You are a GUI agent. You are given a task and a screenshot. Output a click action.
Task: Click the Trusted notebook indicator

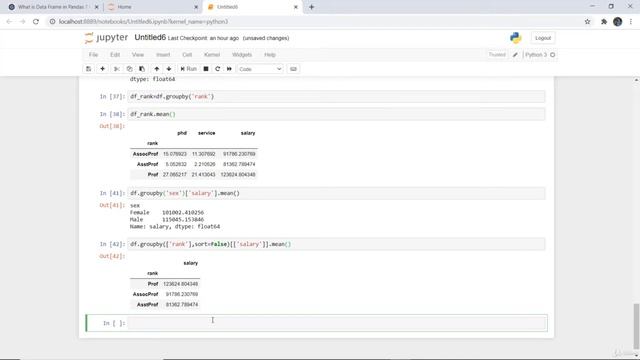pyautogui.click(x=497, y=55)
